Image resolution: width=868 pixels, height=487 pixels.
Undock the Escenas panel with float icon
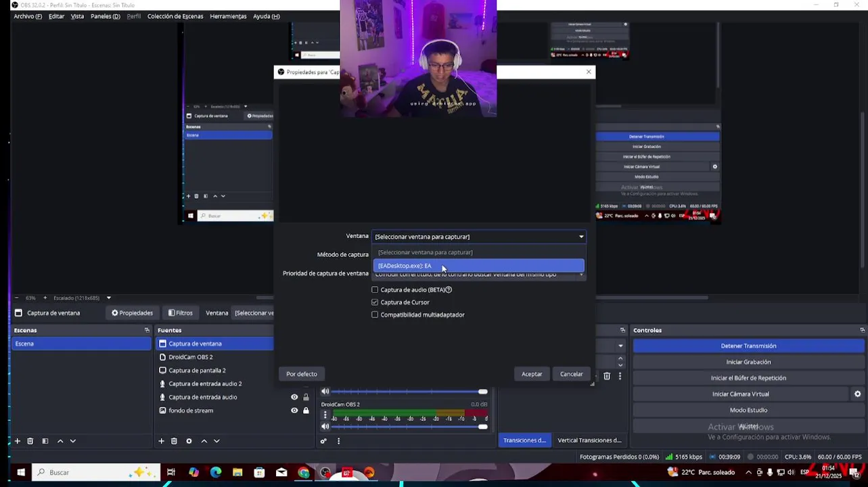[x=147, y=330]
